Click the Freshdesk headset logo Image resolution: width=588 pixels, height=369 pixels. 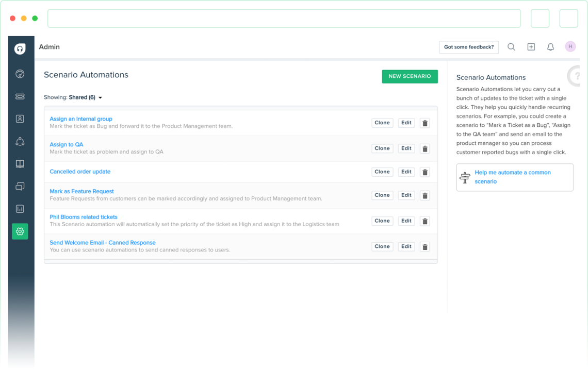click(20, 48)
